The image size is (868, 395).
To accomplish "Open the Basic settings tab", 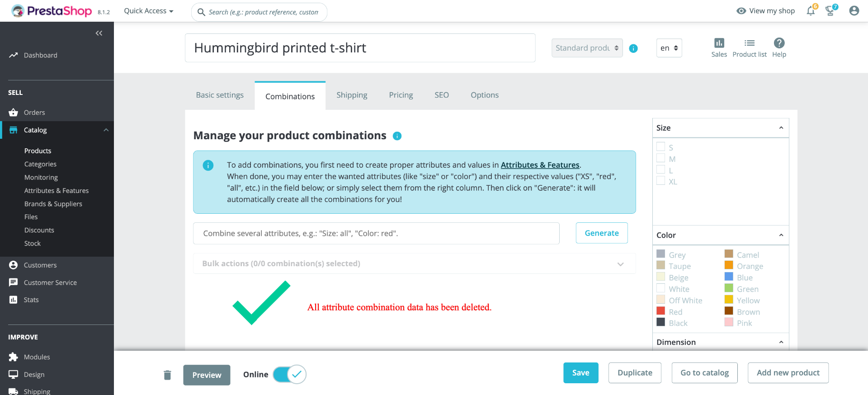I will click(220, 95).
